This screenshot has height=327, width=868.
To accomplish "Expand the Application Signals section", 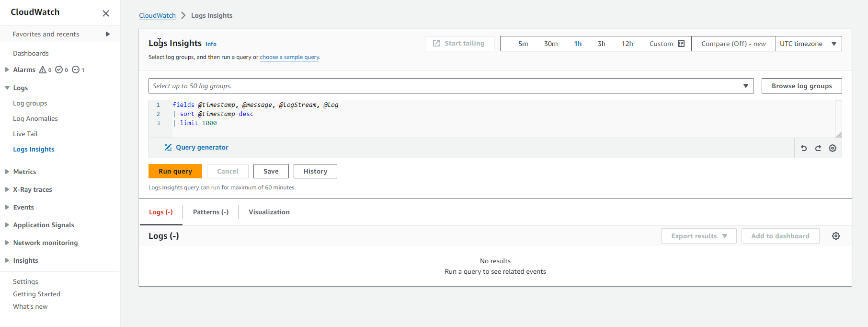I will click(7, 225).
